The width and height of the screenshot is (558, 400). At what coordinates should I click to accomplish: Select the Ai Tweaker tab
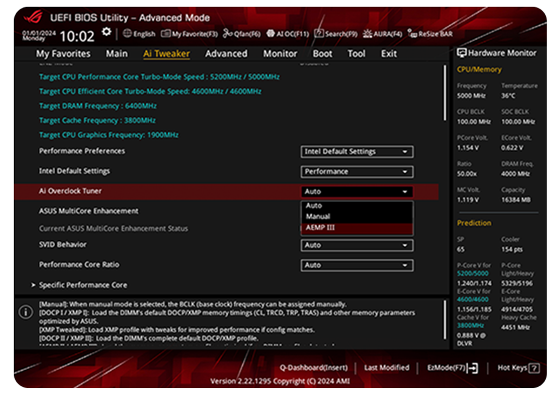tap(167, 54)
